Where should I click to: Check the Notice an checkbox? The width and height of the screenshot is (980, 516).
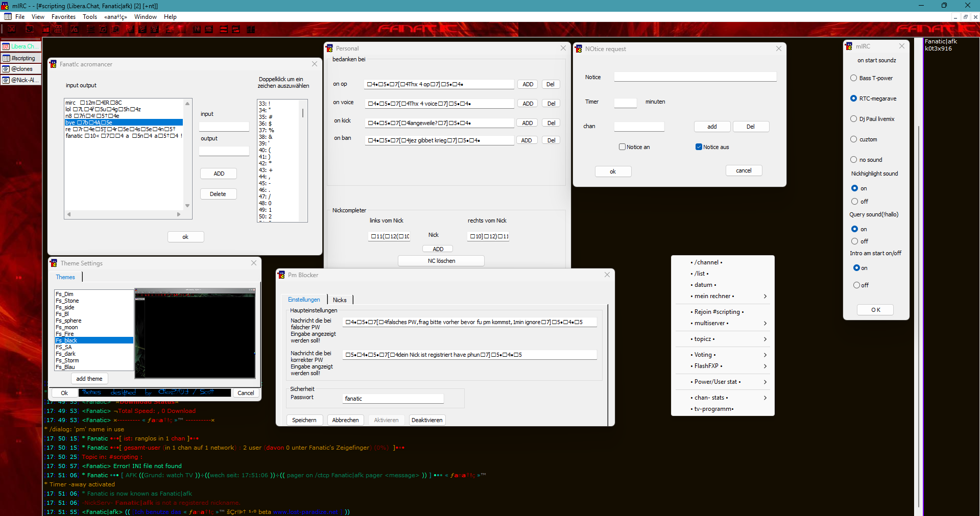pyautogui.click(x=622, y=147)
